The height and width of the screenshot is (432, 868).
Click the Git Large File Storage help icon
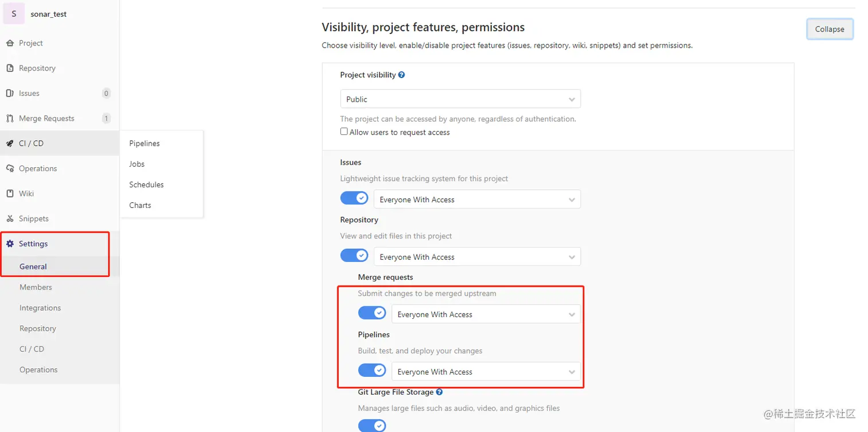439,392
